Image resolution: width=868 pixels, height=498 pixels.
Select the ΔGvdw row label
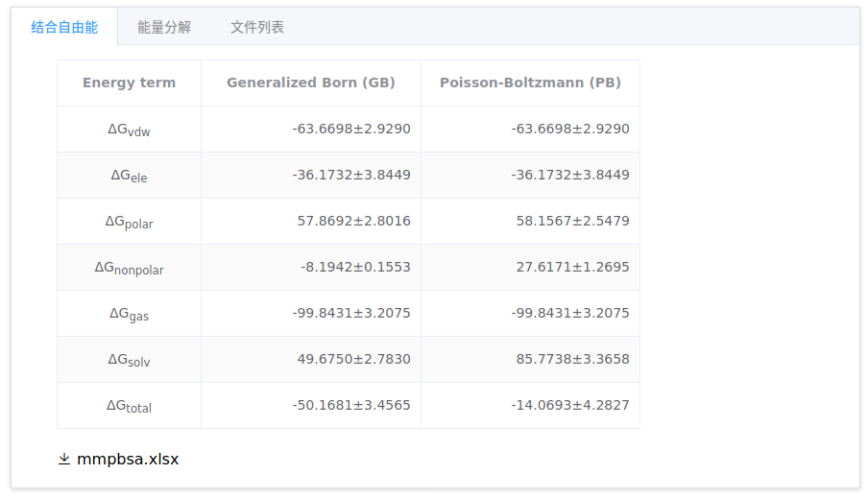pyautogui.click(x=129, y=130)
